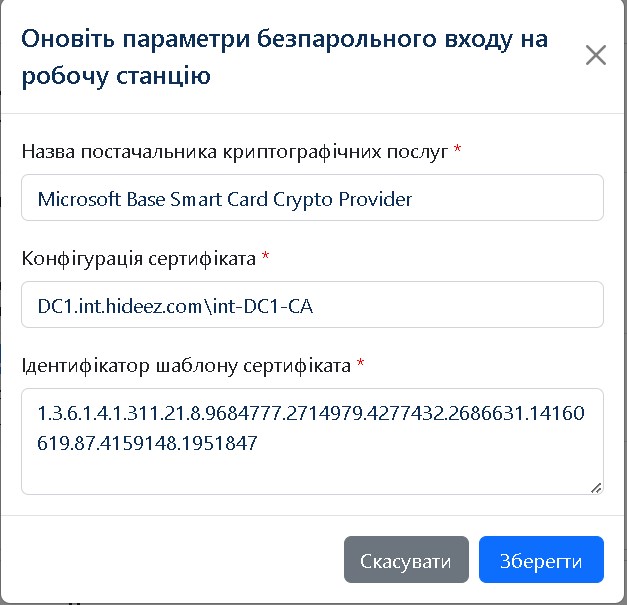Close the dialog with the X icon
The height and width of the screenshot is (605, 627).
click(595, 56)
